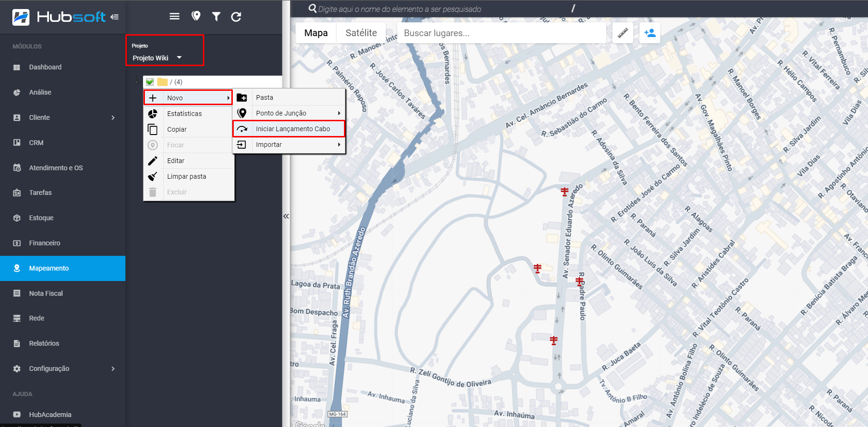Activate the ruler measurement tool on map

click(x=622, y=33)
